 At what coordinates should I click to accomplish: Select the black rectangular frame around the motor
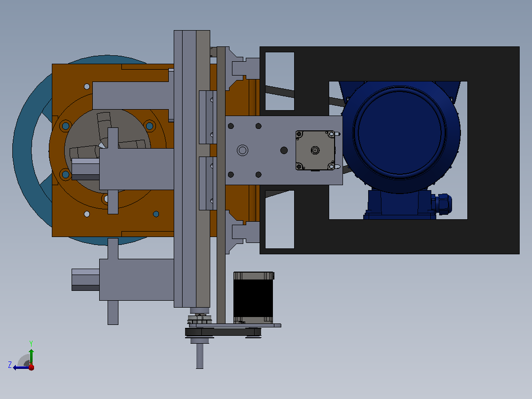(x=494, y=150)
